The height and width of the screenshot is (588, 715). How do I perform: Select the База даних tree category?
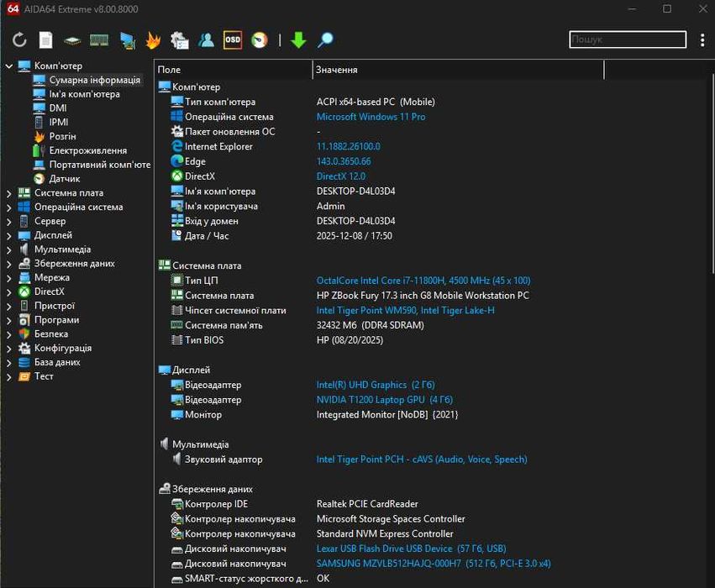[x=57, y=362]
